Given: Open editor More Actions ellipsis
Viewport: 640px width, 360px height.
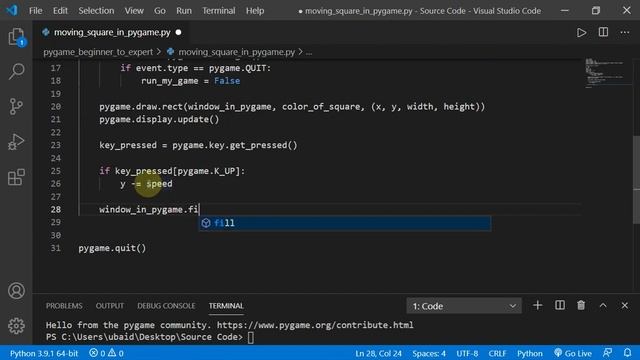Looking at the screenshot, I should (624, 32).
